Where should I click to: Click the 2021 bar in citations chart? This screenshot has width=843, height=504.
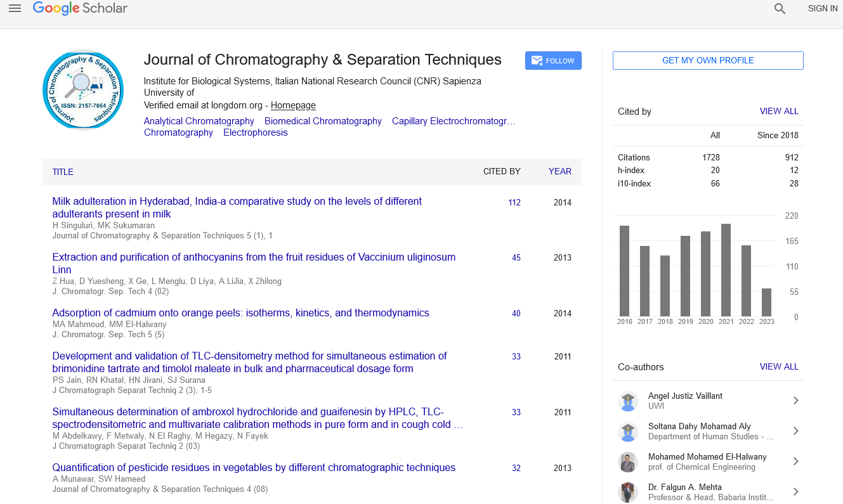coord(726,270)
